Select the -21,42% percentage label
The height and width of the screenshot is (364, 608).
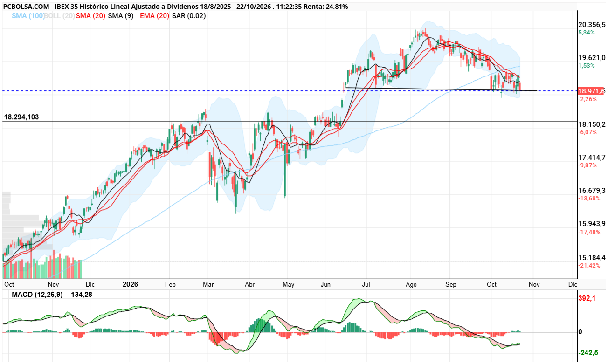[589, 265]
